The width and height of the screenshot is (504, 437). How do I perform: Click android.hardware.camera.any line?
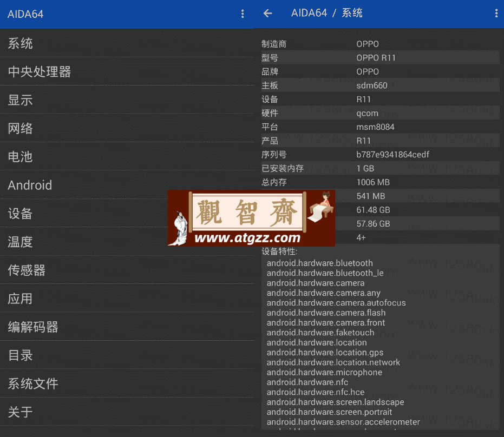[323, 293]
